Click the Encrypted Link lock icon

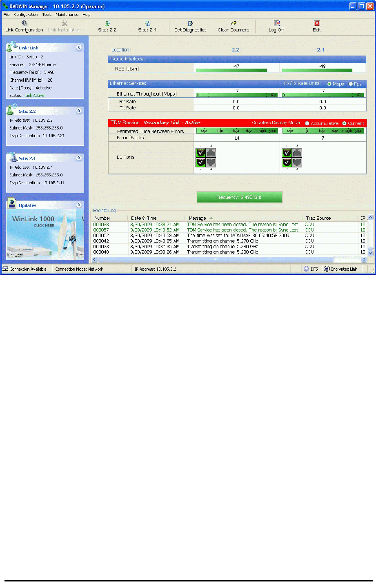(x=327, y=269)
